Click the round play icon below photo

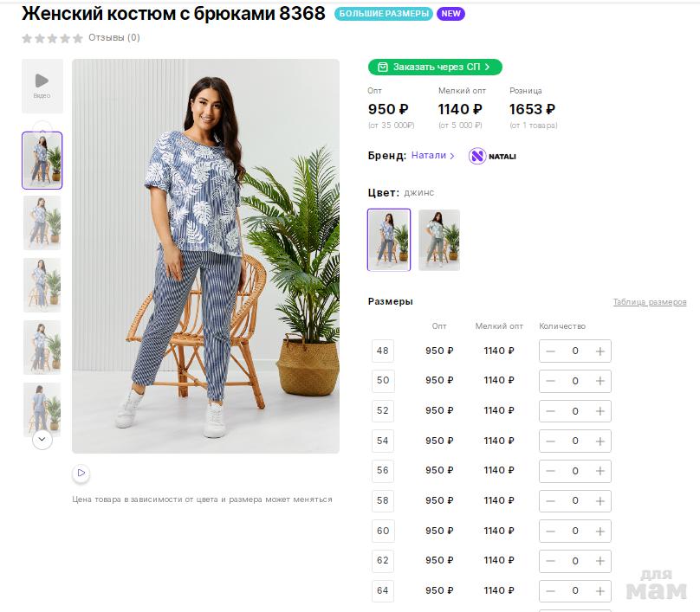(x=81, y=473)
